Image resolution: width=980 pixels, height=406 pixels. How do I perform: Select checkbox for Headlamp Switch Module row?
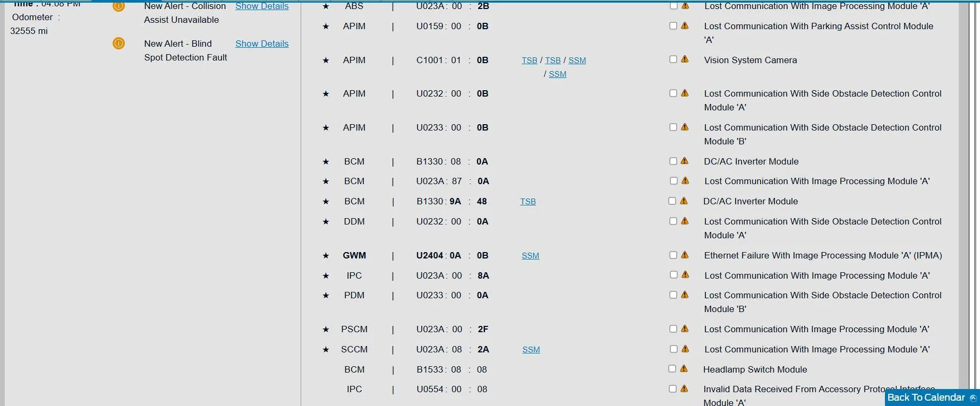672,369
